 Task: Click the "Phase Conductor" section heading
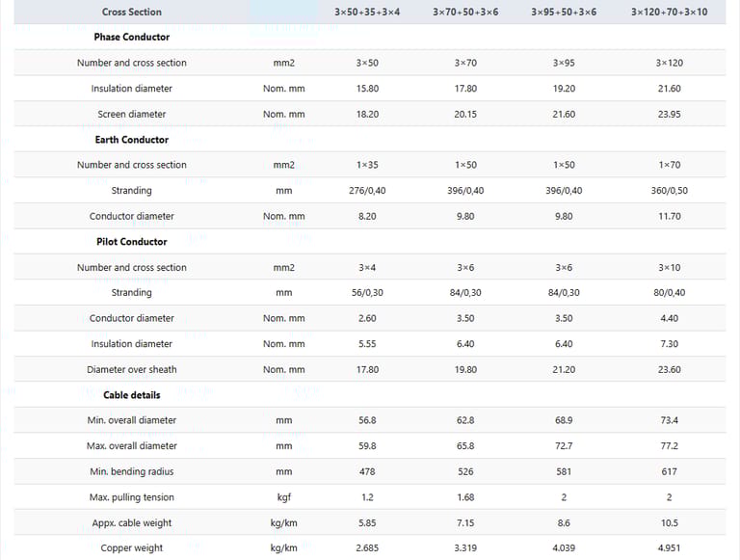pos(132,37)
